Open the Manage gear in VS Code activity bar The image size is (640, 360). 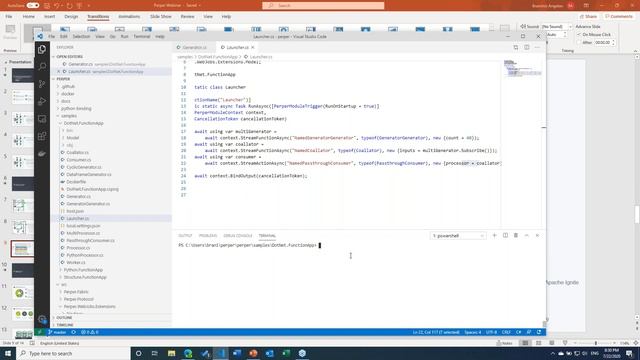pos(42,319)
